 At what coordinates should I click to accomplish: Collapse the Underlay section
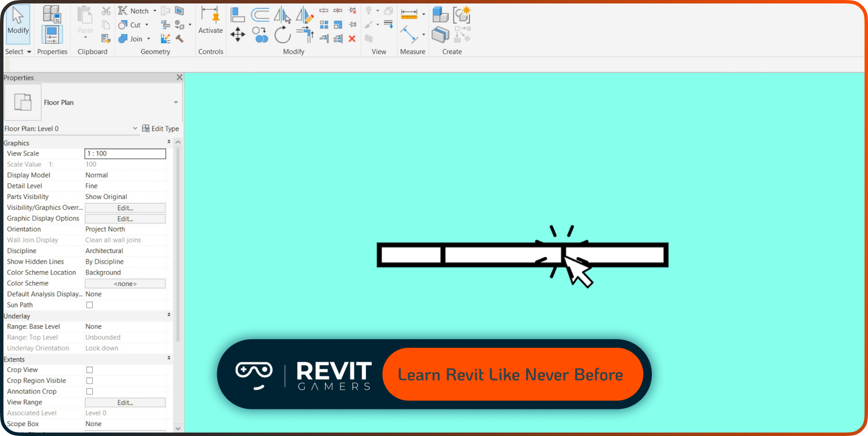[x=169, y=315]
